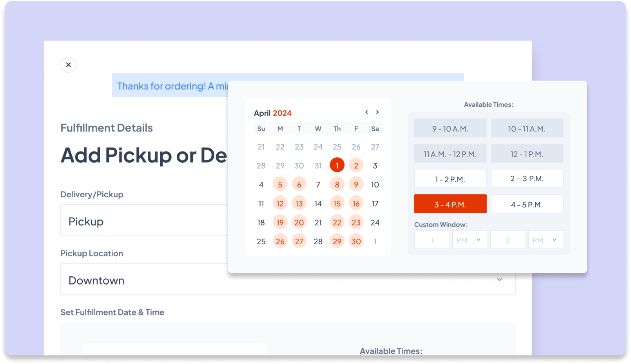Click the custom window start hour field
631x364 pixels.
tap(432, 240)
